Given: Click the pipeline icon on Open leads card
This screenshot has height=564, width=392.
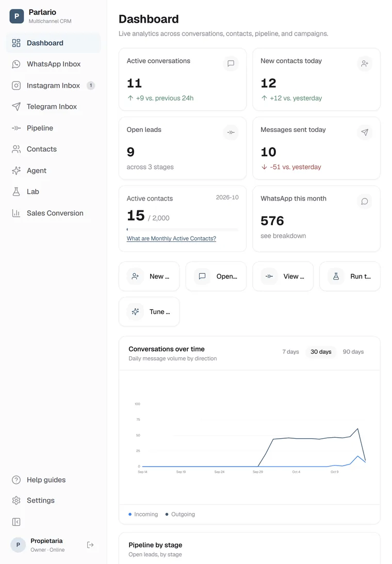Looking at the screenshot, I should pyautogui.click(x=231, y=132).
